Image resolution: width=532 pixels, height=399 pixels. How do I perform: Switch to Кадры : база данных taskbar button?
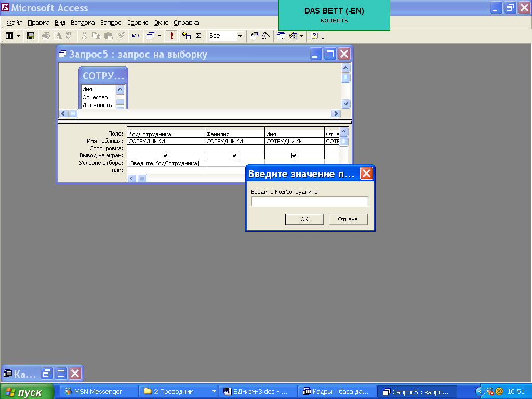pos(337,392)
